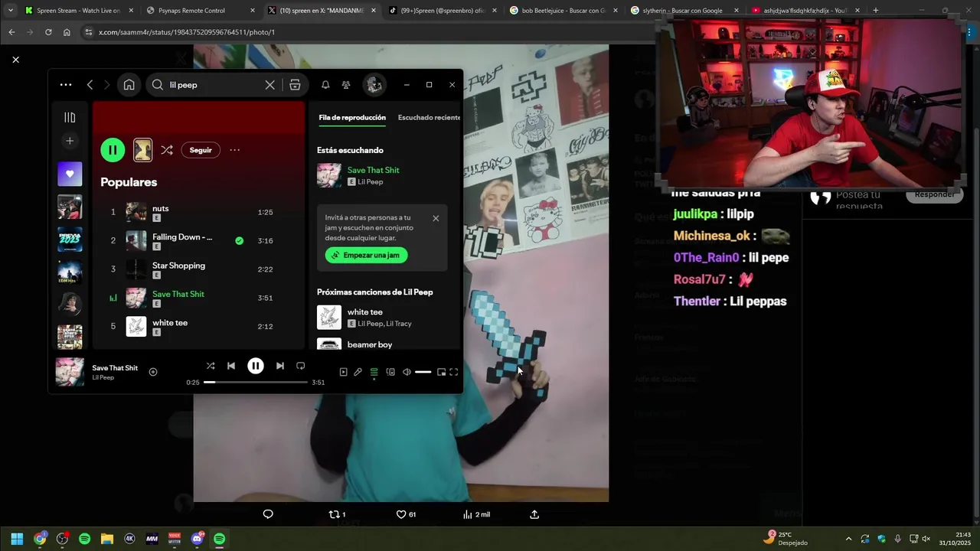Open Spotify notifications bell
The height and width of the screenshot is (551, 980).
click(x=325, y=85)
